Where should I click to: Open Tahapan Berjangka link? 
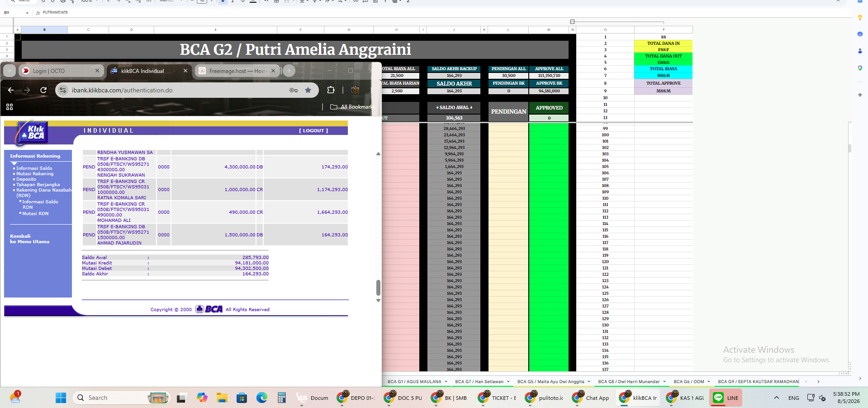(38, 185)
